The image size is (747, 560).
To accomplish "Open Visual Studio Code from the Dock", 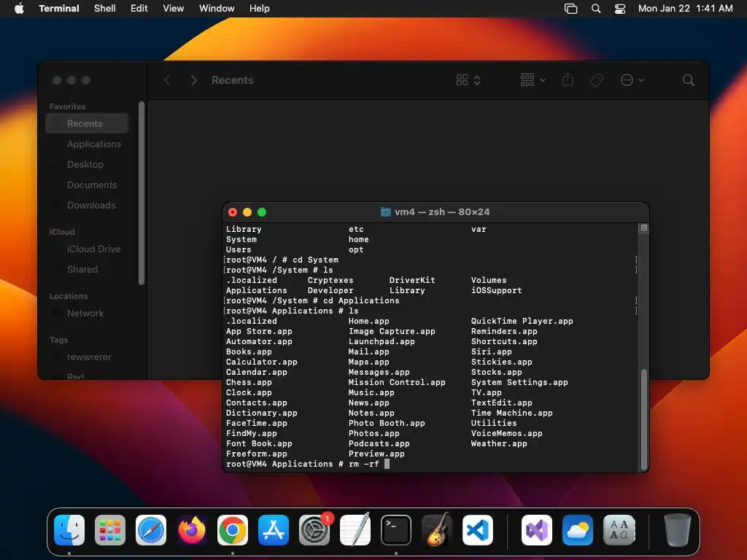I will click(x=478, y=530).
